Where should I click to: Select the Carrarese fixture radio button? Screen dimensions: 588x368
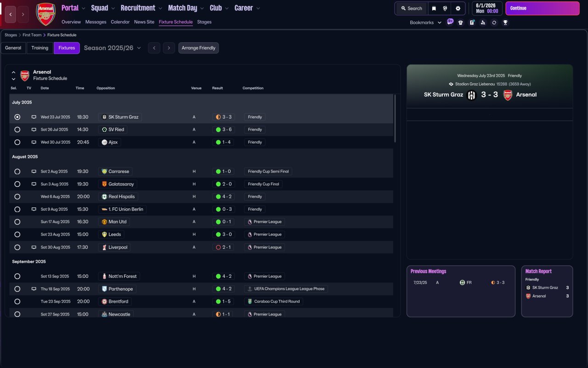[x=17, y=172]
